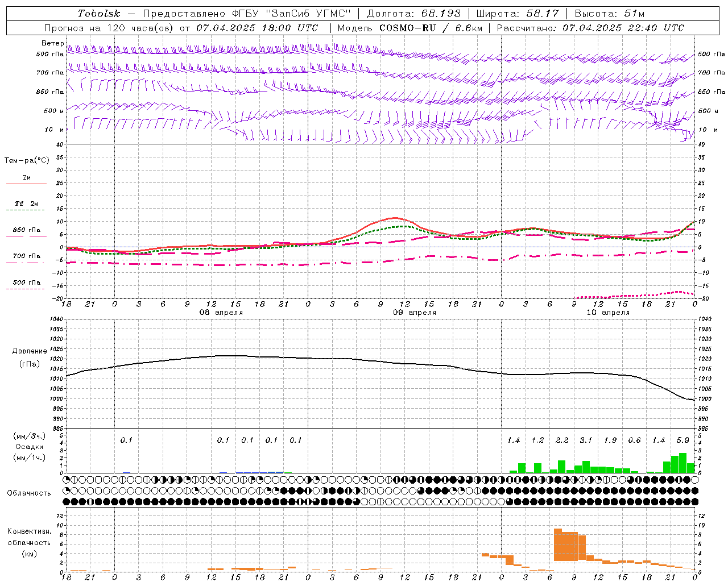Click the 'Осадки' precipitation label
This screenshot has height=582, width=728.
(x=29, y=447)
